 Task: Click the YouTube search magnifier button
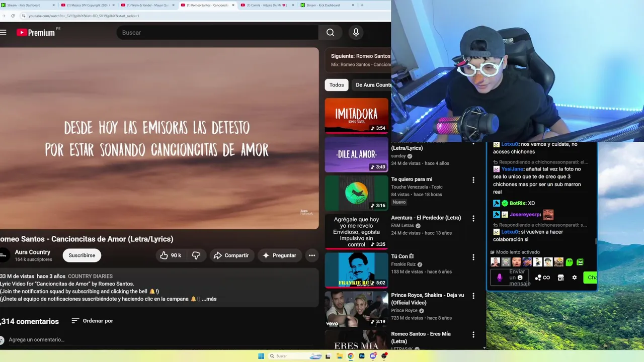tap(330, 33)
